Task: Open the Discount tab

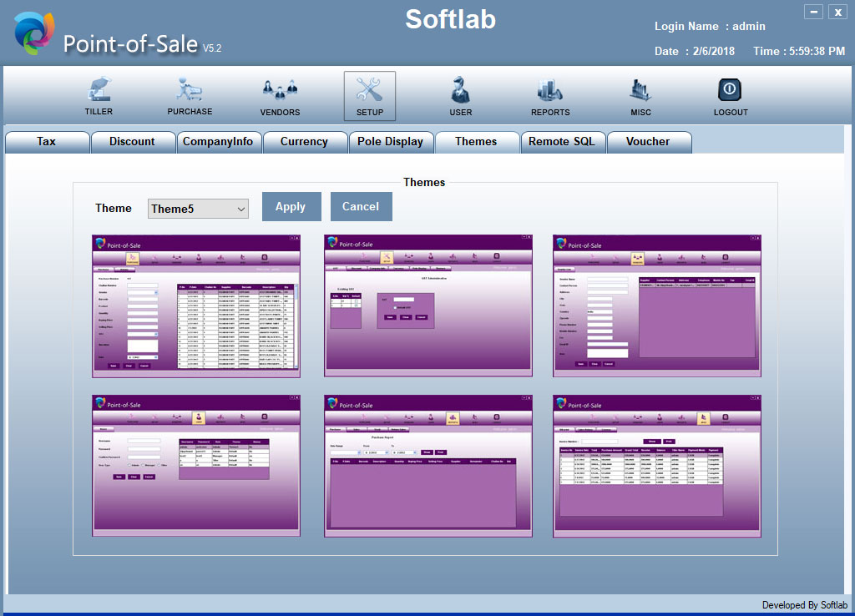Action: click(x=133, y=142)
